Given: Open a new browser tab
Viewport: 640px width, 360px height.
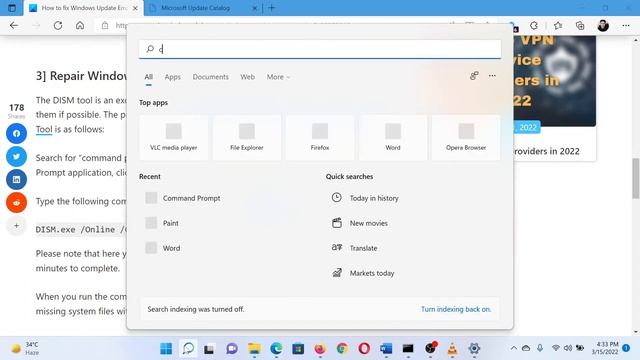Looking at the screenshot, I should pos(272,8).
